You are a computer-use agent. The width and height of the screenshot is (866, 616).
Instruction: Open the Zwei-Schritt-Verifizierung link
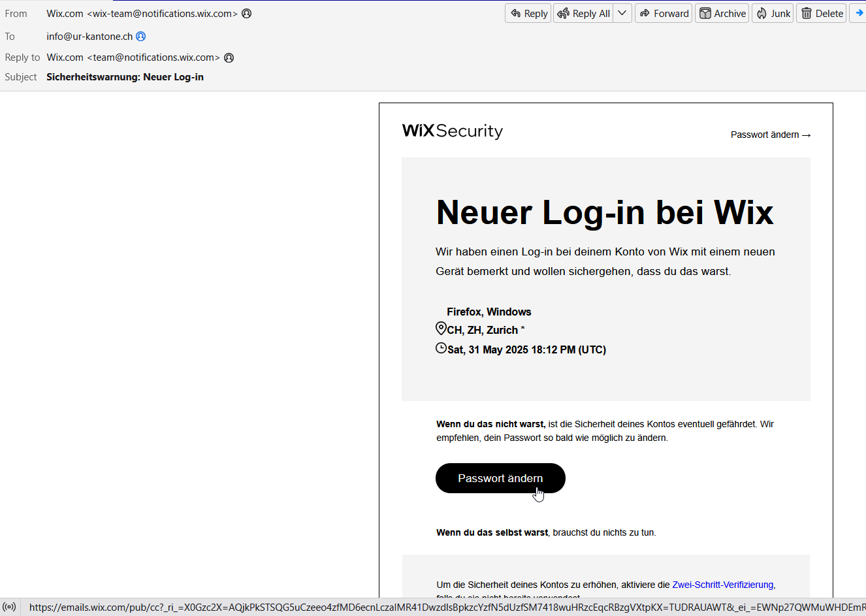coord(723,585)
